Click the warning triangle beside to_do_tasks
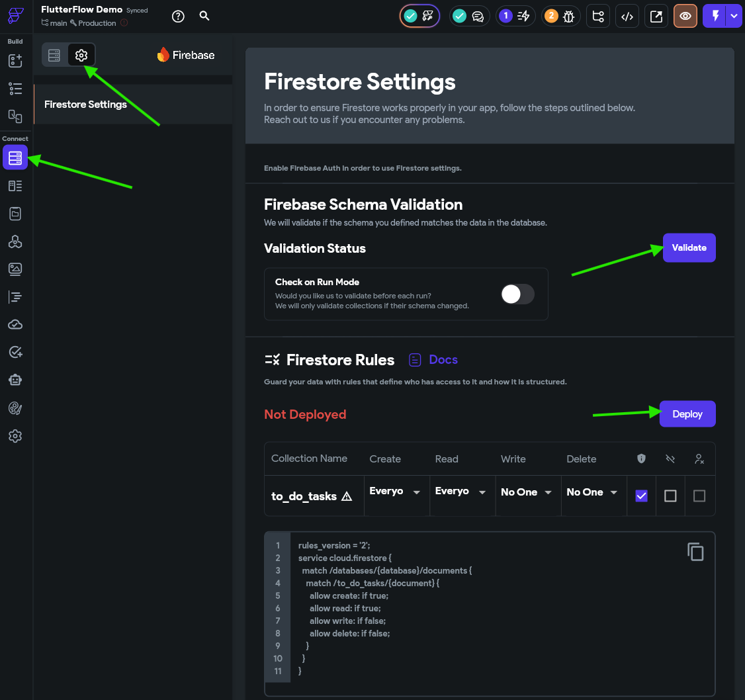 pos(347,496)
